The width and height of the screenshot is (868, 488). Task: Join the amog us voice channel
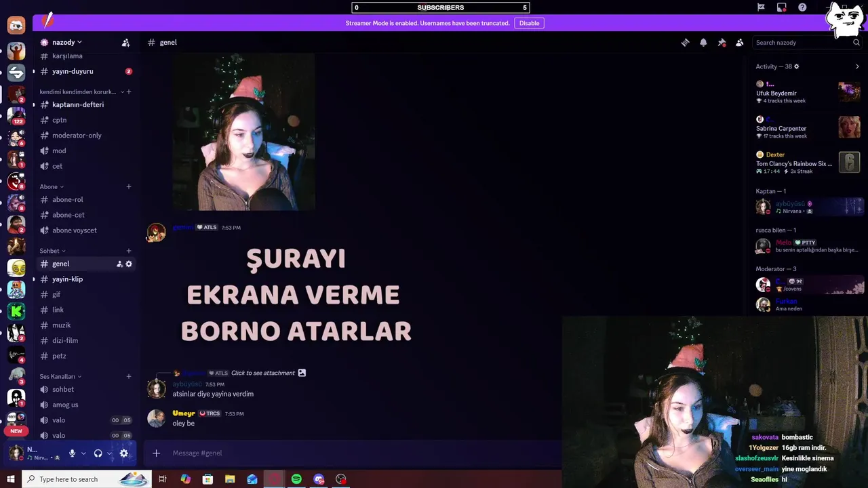coord(86,405)
